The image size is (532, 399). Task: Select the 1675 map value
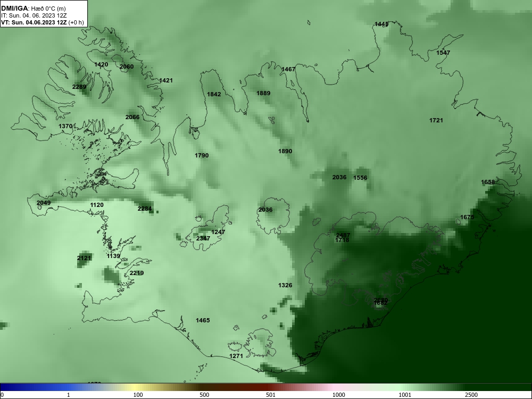tap(467, 217)
